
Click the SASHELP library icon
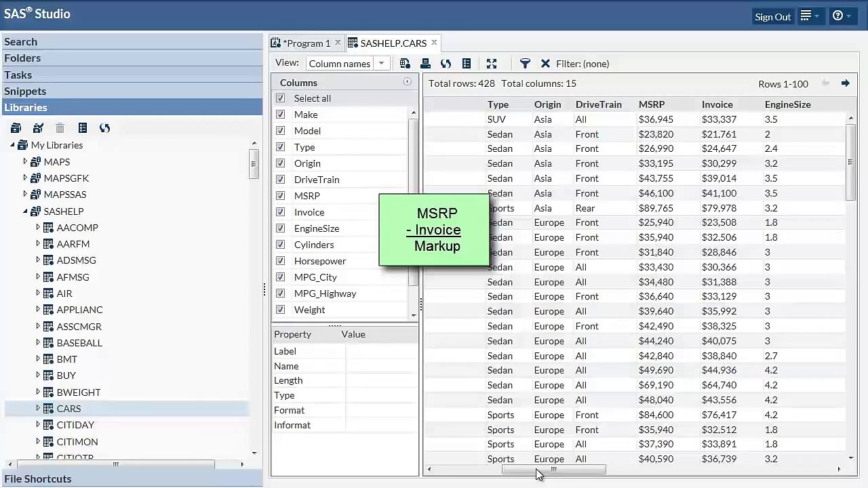click(35, 211)
